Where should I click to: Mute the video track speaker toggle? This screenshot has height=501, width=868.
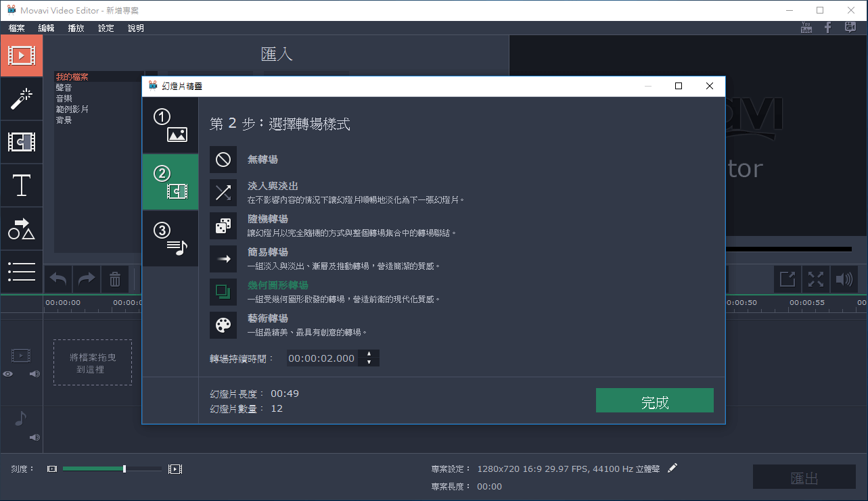[x=34, y=373]
